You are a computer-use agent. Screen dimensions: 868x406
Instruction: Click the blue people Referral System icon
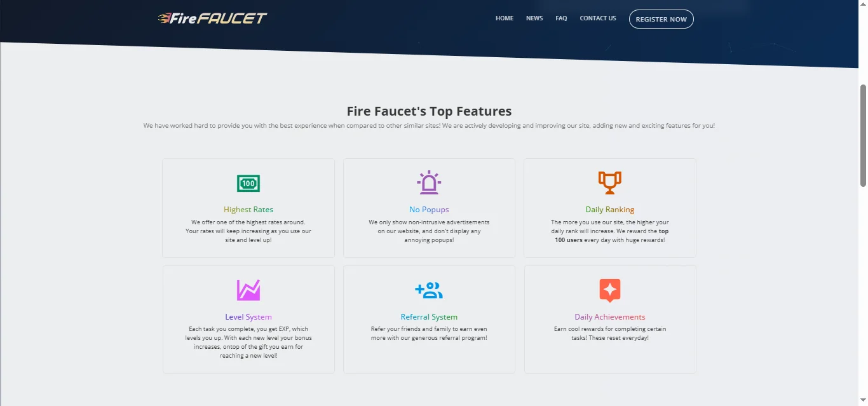[429, 290]
